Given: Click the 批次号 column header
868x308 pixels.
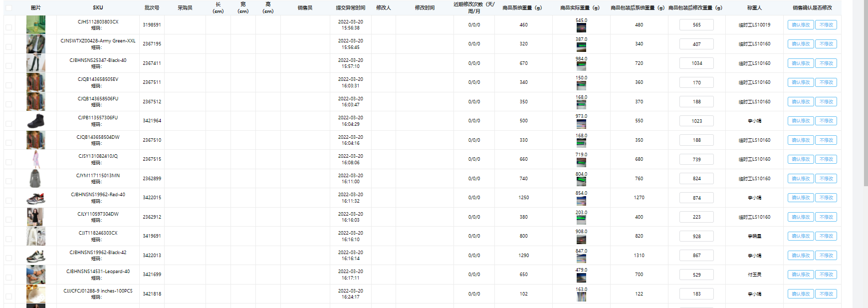Looking at the screenshot, I should pos(152,7).
